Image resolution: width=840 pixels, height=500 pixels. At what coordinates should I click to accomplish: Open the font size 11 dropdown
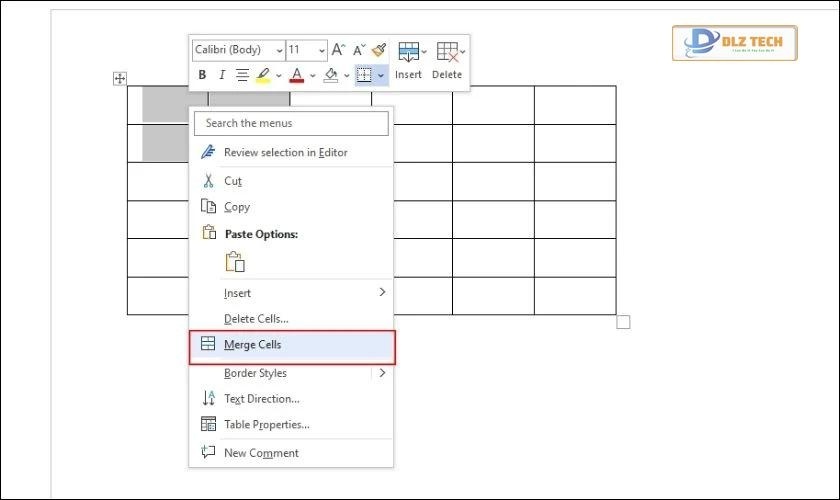(x=306, y=50)
